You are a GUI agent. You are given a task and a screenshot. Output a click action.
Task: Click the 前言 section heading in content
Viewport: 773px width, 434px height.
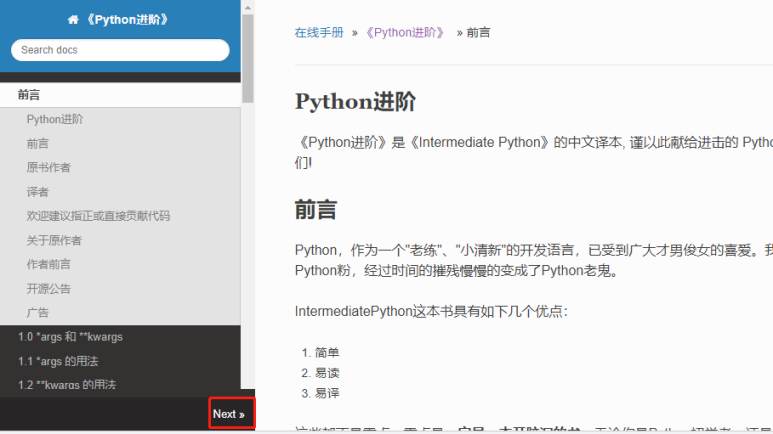(316, 210)
